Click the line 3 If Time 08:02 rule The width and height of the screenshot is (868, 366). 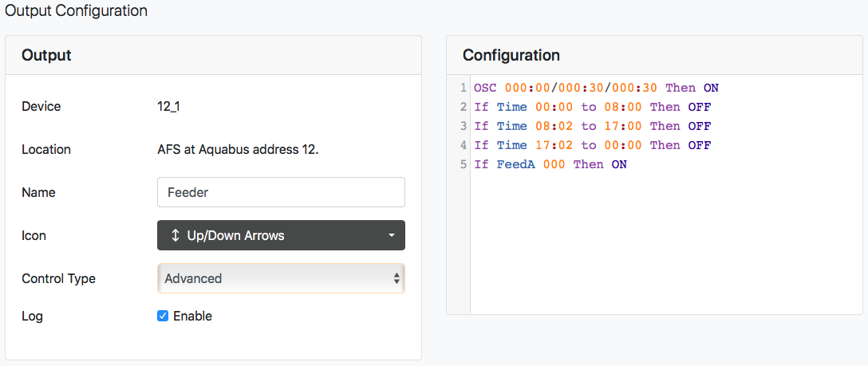click(x=592, y=126)
